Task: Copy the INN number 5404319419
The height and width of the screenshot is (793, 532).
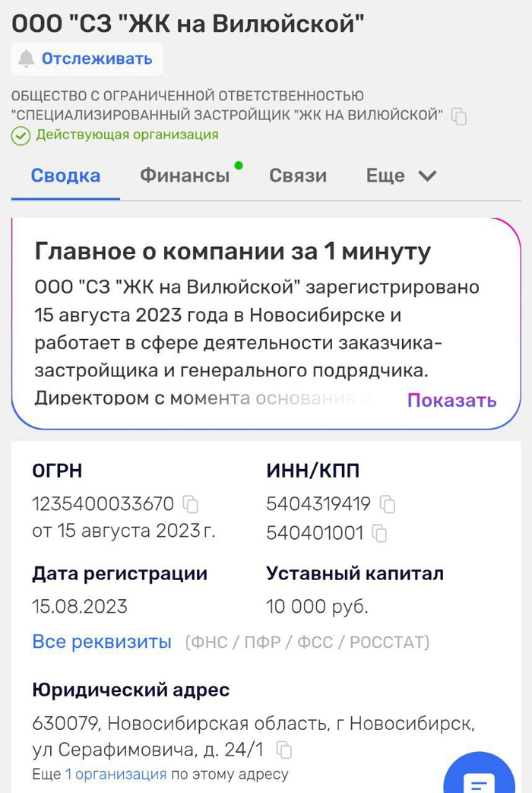Action: tap(388, 504)
